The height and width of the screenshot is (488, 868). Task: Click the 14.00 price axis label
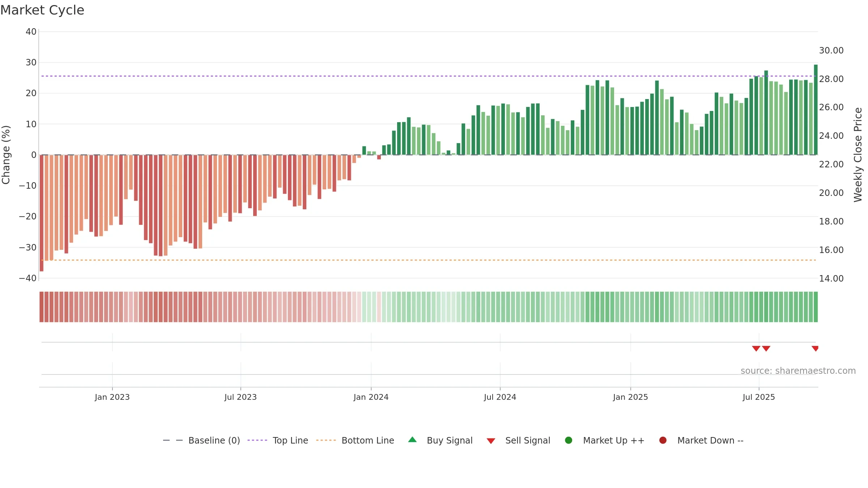coord(831,278)
